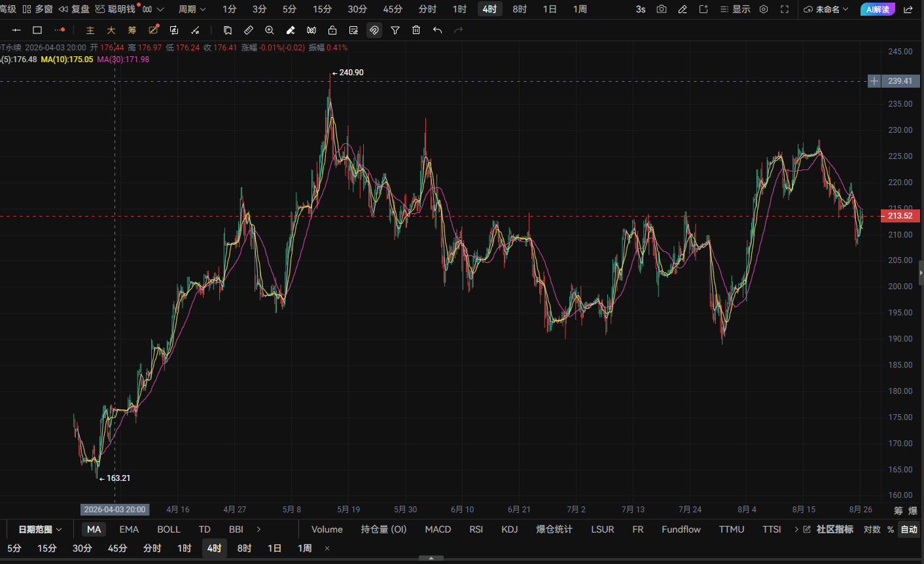924x564 pixels.
Task: Take a chart screenshot with camera icon
Action: pyautogui.click(x=662, y=9)
